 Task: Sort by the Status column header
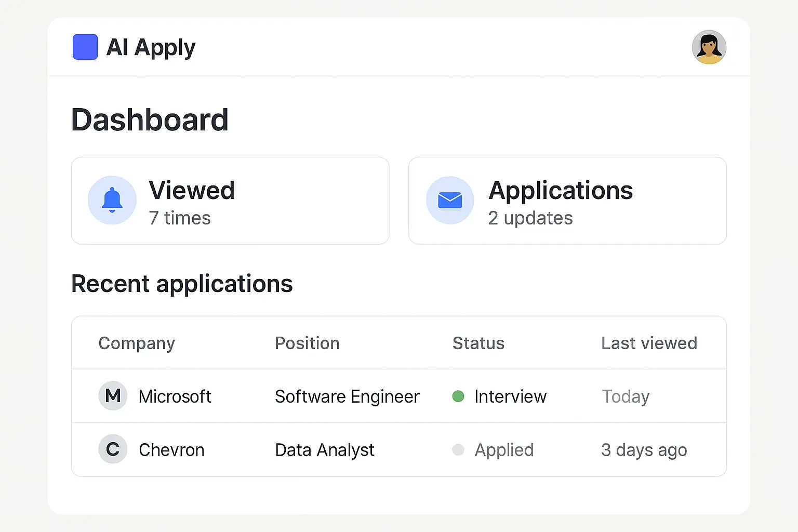tap(478, 343)
